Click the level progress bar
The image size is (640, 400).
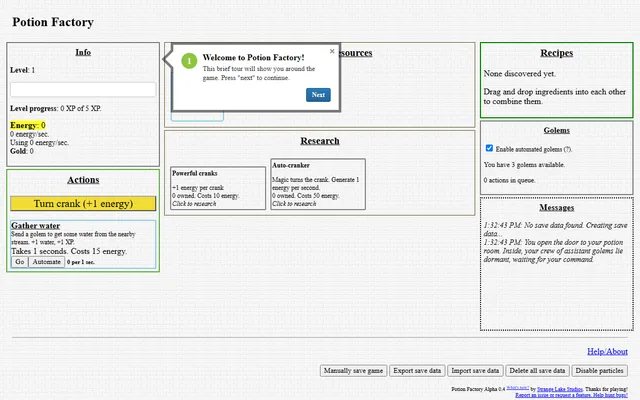point(83,89)
